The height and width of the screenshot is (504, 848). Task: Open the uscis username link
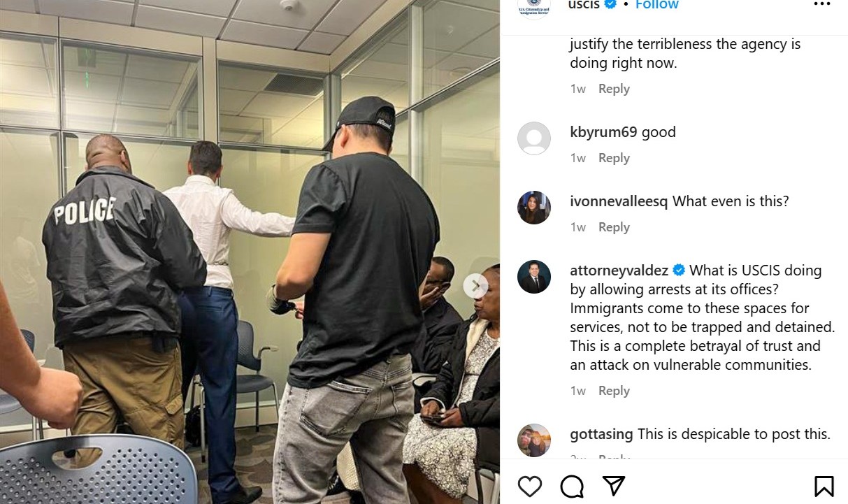[584, 4]
